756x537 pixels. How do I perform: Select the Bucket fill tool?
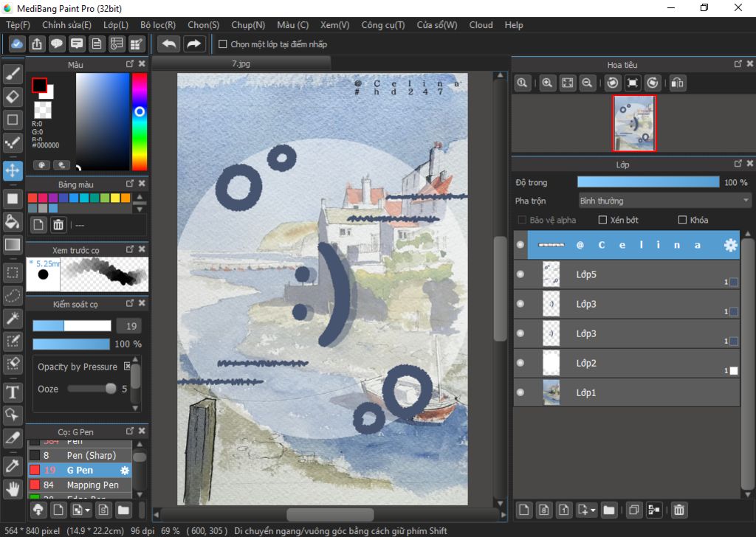pos(13,222)
